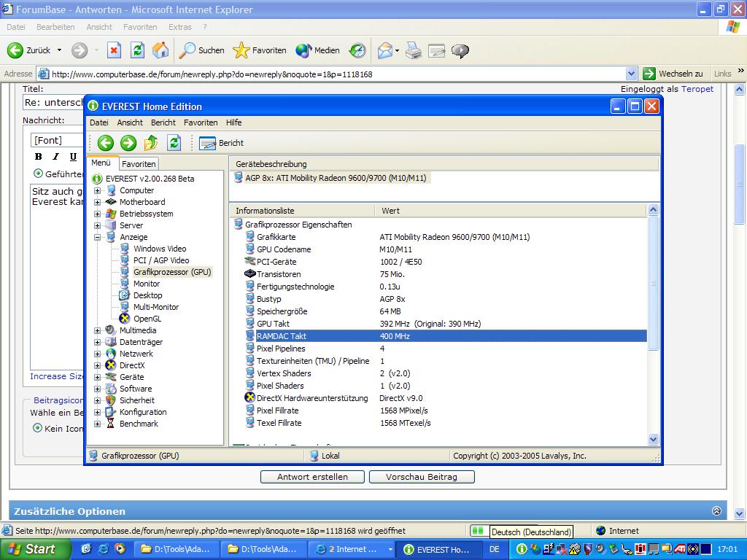Open Extras menu in Internet Explorer
This screenshot has height=560, width=747.
point(179,27)
